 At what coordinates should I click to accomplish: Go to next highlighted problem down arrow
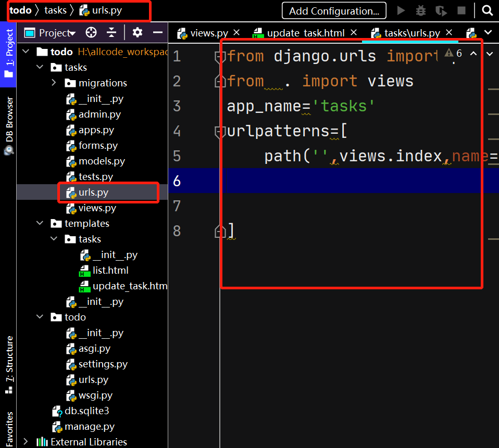coord(490,54)
